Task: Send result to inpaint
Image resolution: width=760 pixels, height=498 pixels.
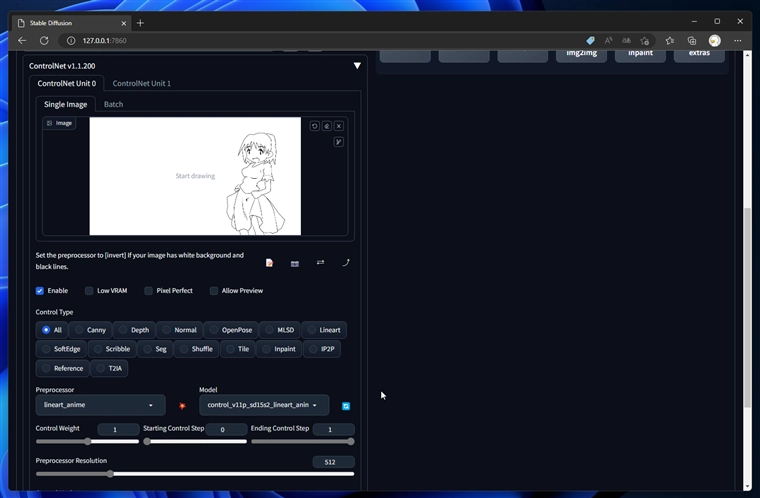Action: [x=640, y=54]
